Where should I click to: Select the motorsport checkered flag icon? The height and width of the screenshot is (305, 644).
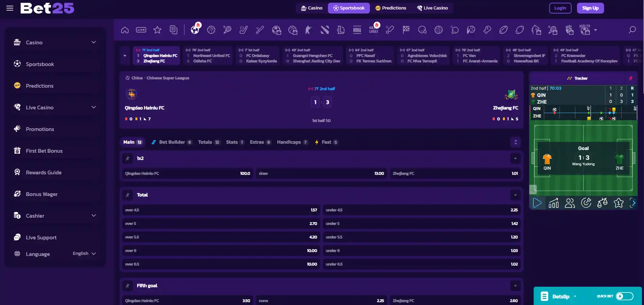(x=406, y=30)
